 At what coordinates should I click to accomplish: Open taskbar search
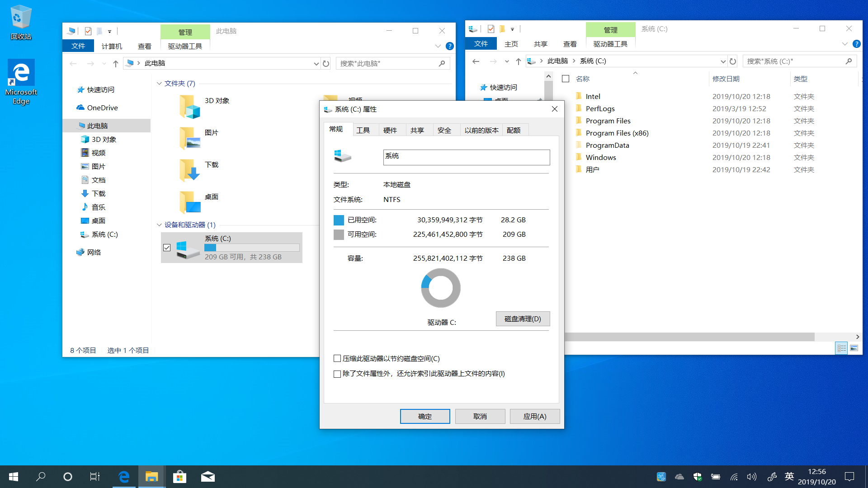[x=41, y=477]
